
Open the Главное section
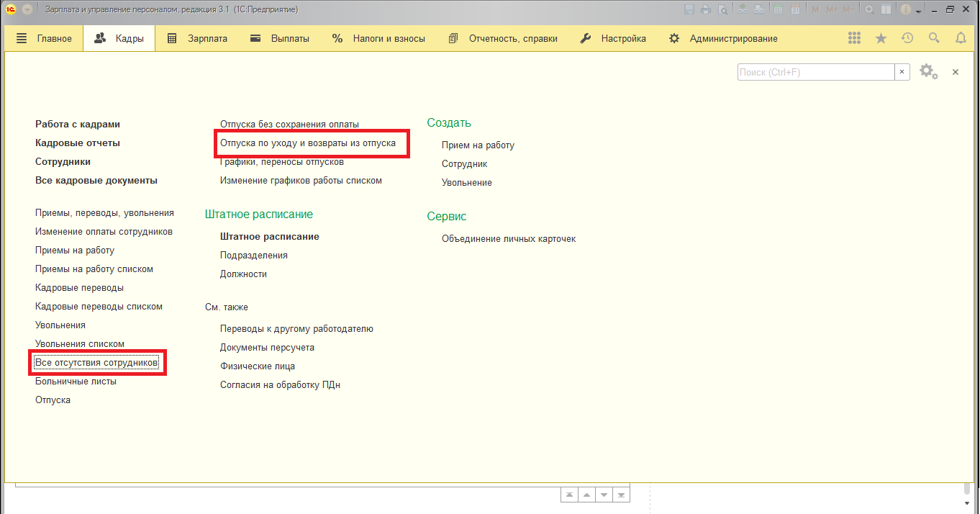45,38
